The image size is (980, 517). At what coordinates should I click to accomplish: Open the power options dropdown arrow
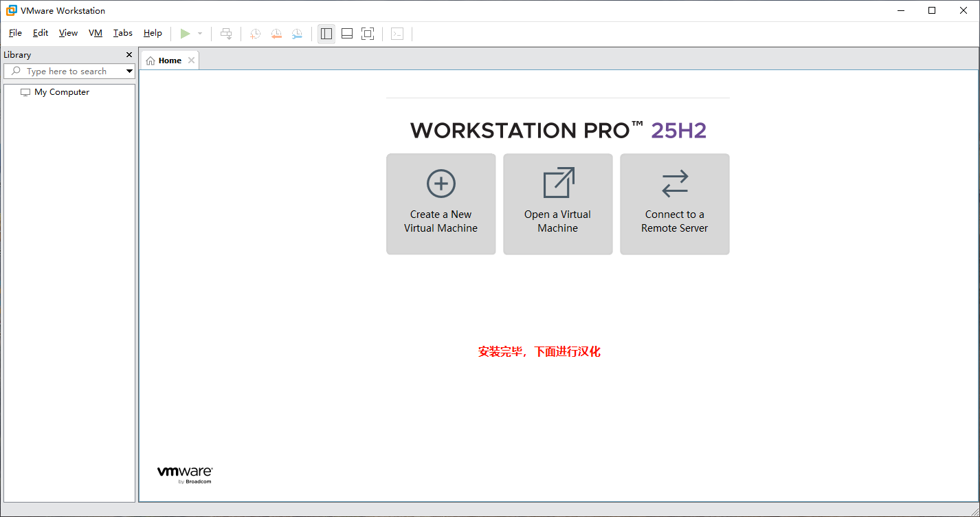tap(200, 33)
